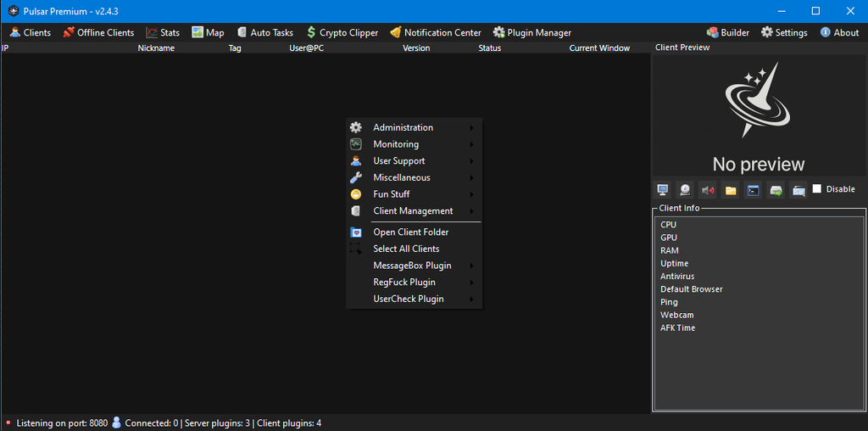Screen dimensions: 868x431
Task: Expand the Monitoring submenu
Action: (x=414, y=144)
